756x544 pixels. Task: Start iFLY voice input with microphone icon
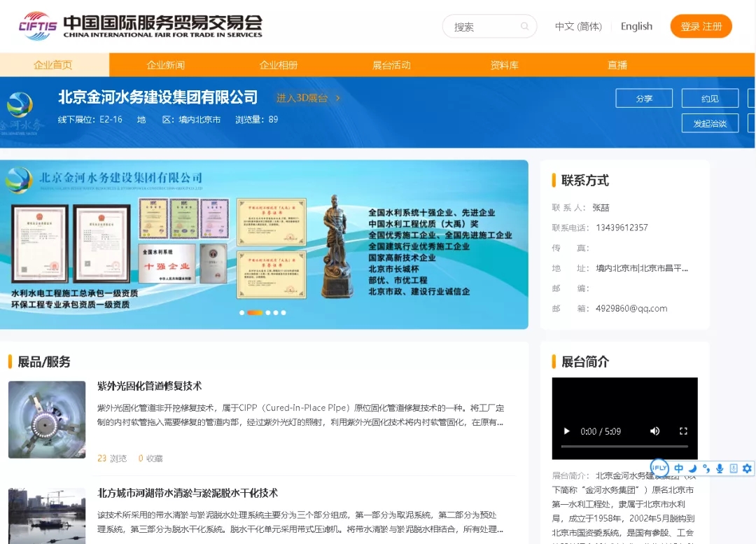[x=720, y=468]
